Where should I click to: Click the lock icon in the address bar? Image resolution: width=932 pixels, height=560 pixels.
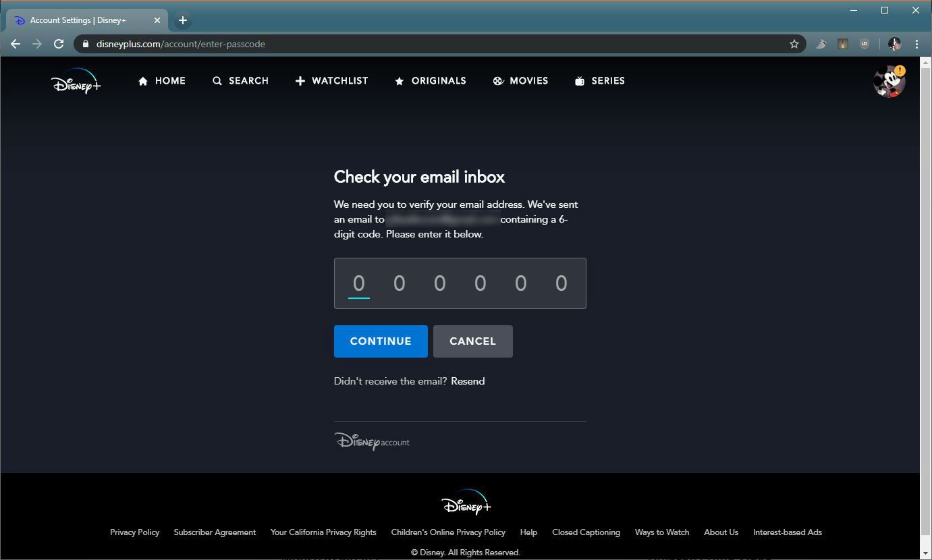86,44
